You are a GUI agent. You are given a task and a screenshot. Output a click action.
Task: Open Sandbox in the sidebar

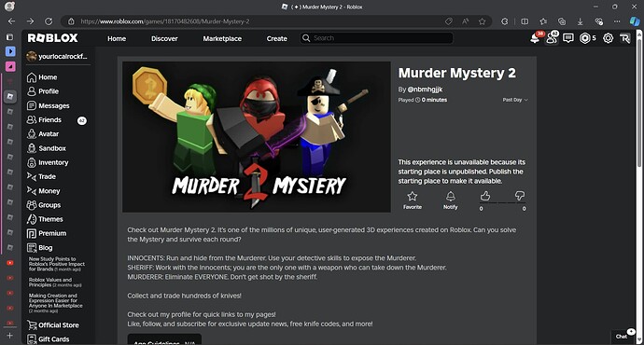click(47, 148)
